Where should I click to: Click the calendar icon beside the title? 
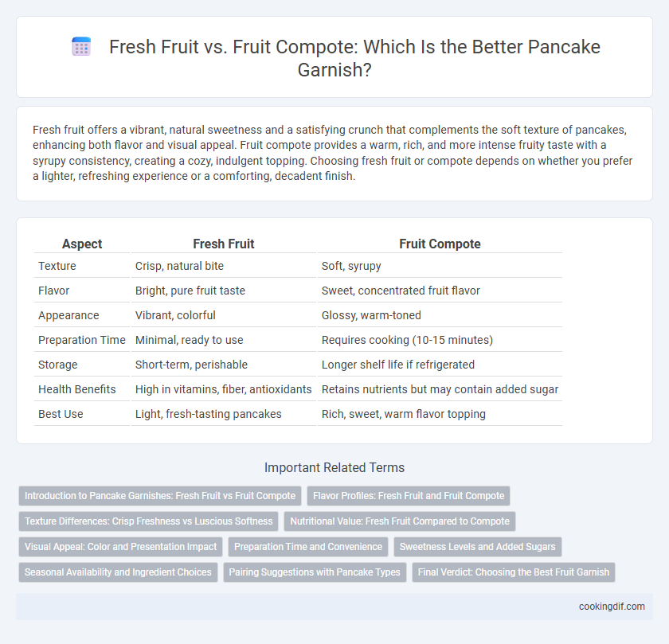81,46
